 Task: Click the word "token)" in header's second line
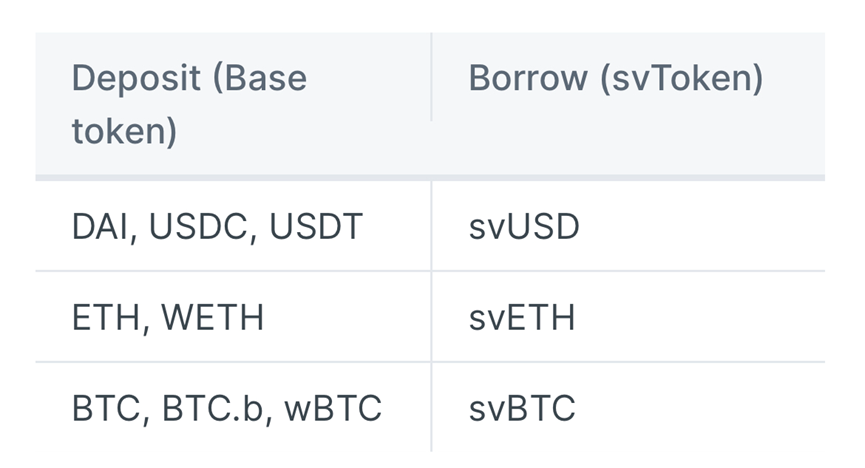point(124,131)
